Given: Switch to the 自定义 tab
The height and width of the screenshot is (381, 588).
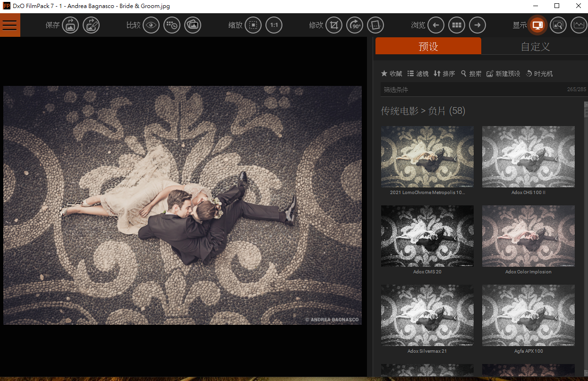Looking at the screenshot, I should [x=535, y=46].
